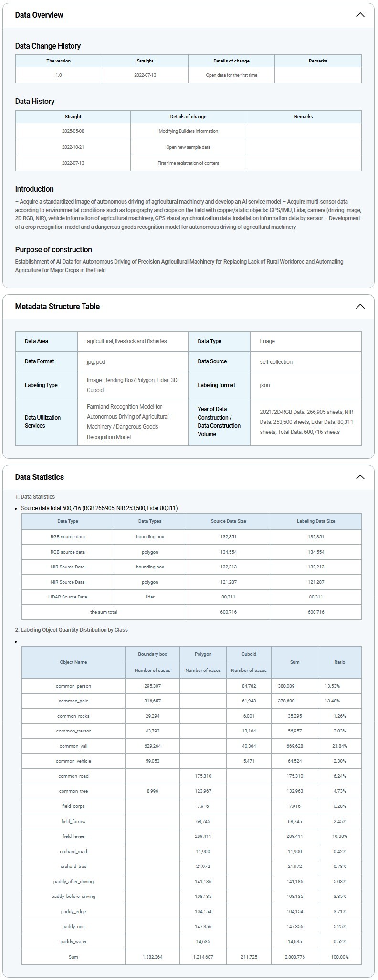378x980 pixels.
Task: Click the Data Overview panel title
Action: coord(39,15)
